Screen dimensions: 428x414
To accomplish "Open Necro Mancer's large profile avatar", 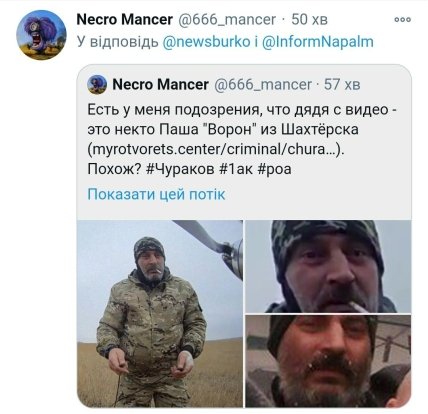I will [41, 35].
